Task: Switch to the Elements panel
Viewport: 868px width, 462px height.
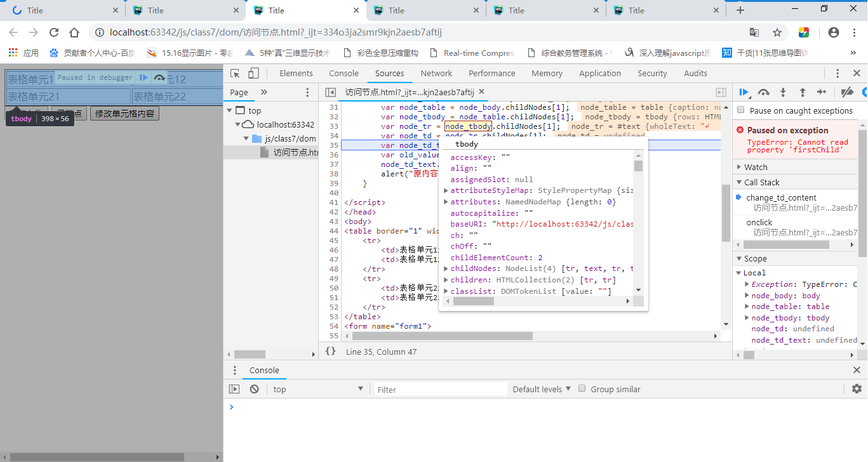Action: (x=296, y=74)
